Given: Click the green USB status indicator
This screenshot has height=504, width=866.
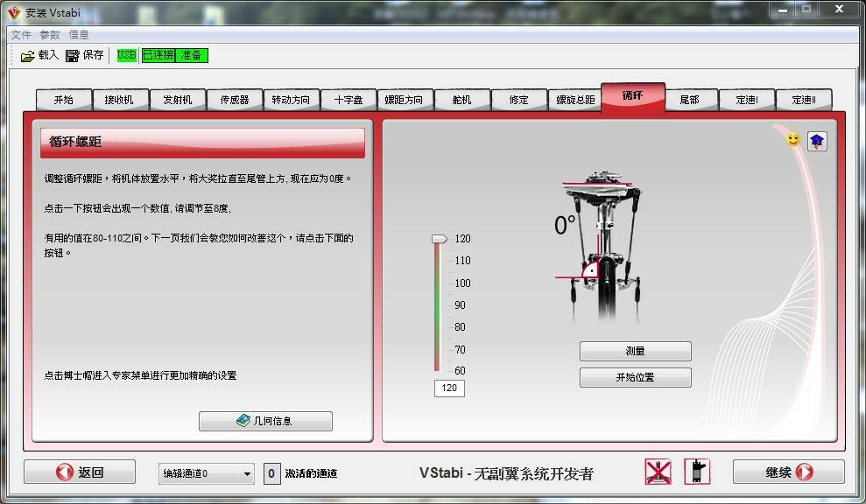Looking at the screenshot, I should (x=126, y=55).
